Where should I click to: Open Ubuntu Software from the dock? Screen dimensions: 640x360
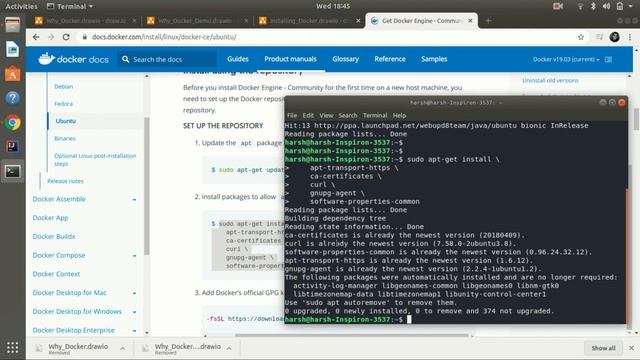tap(12, 74)
